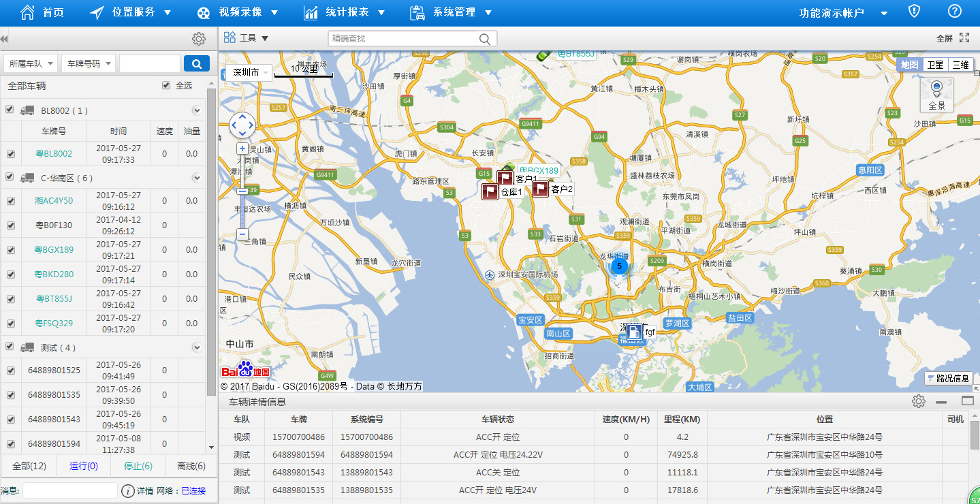This screenshot has width=980, height=504.
Task: Toggle the C-华南区 group checkbox
Action: click(10, 177)
